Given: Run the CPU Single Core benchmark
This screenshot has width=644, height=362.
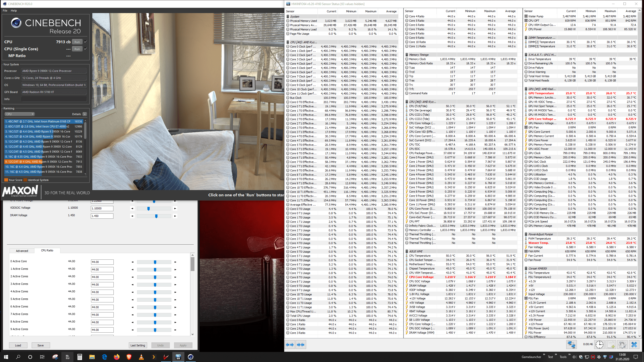Looking at the screenshot, I should coord(77,49).
